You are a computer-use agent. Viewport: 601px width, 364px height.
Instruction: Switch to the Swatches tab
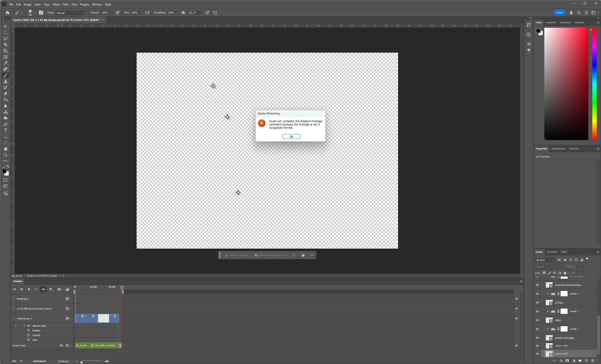click(550, 22)
